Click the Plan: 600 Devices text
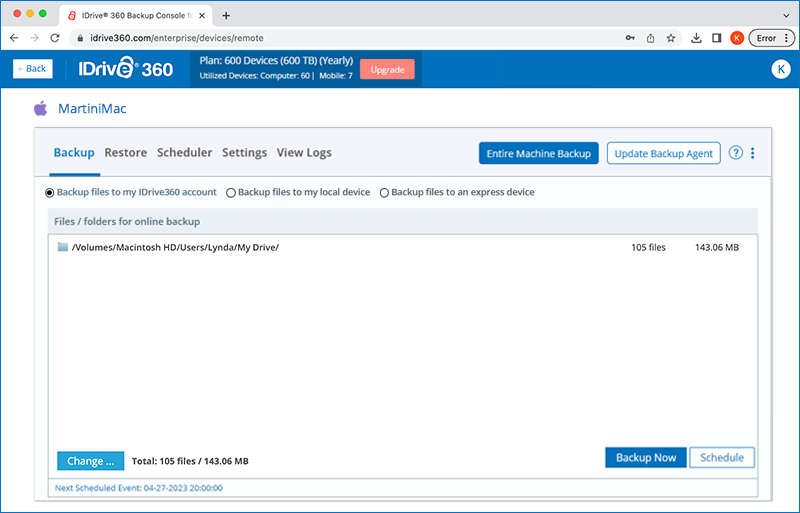The height and width of the screenshot is (513, 800). click(276, 61)
